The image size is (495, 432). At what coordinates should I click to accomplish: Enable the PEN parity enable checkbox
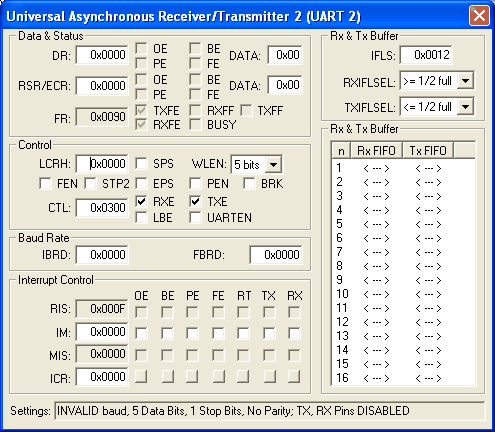[195, 183]
